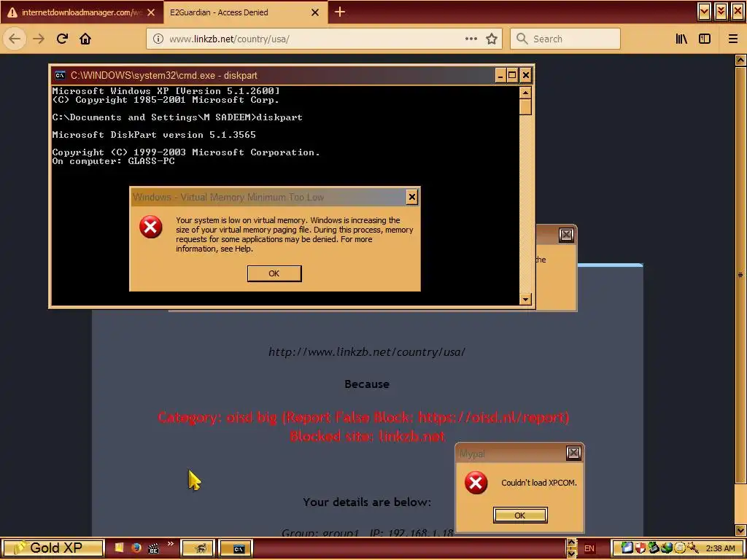
Task: Focus the browser Search box
Action: click(565, 39)
